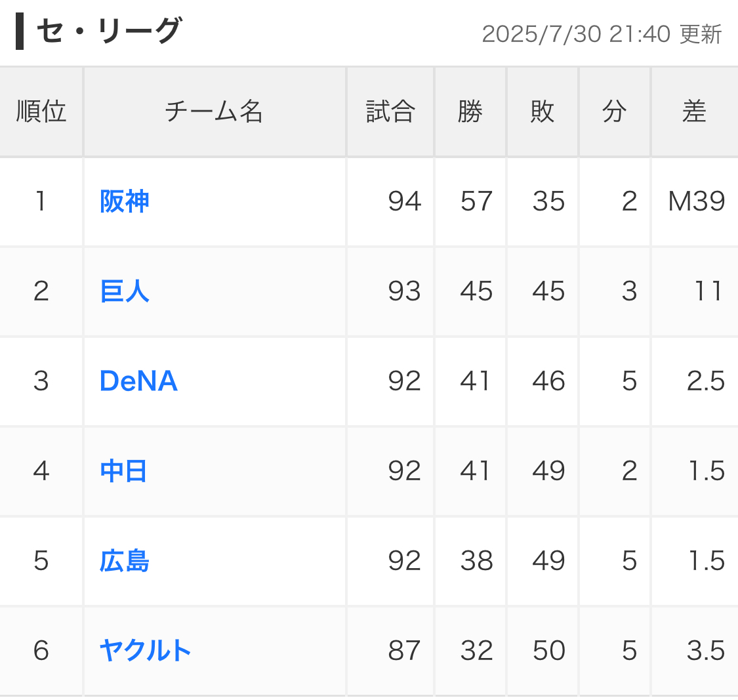Open the ヤクルト team link
Viewport: 738px width, 700px height.
(145, 650)
